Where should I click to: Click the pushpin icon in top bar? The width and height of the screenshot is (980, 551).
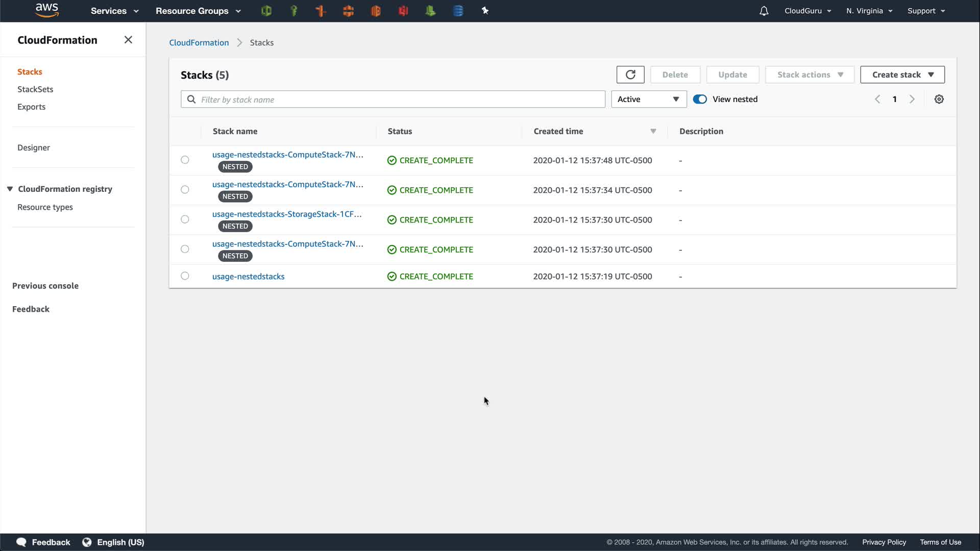485,11
